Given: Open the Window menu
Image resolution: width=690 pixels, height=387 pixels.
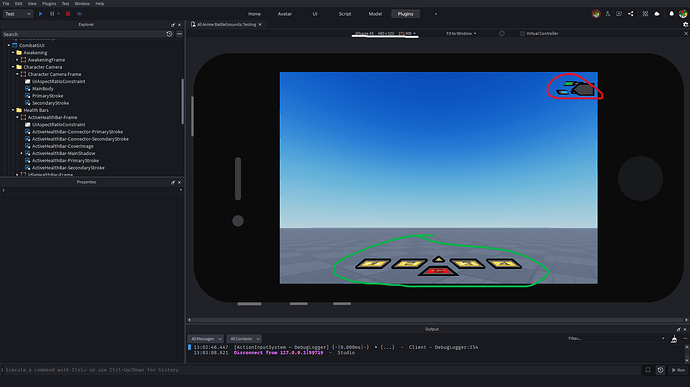Looking at the screenshot, I should click(82, 4).
